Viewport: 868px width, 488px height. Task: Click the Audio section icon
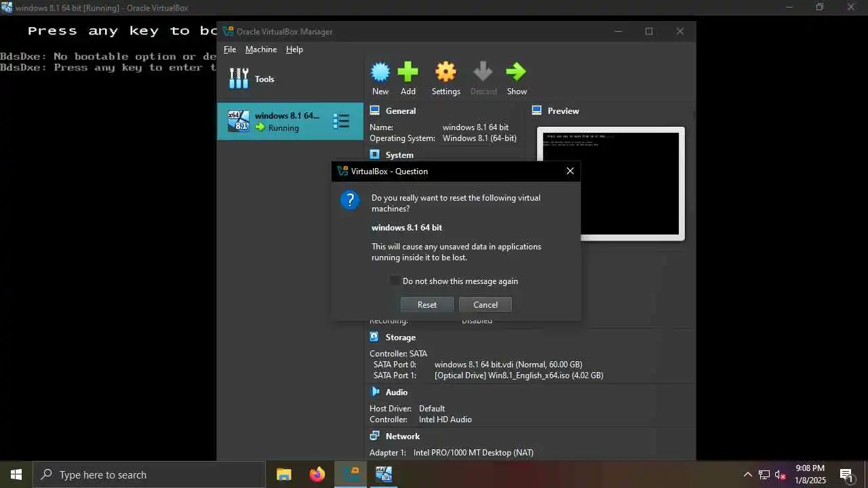[x=375, y=392]
